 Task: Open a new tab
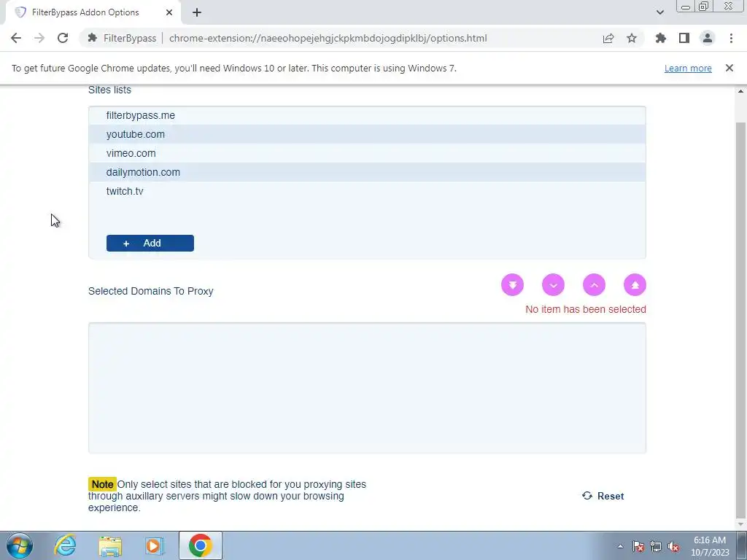197,12
